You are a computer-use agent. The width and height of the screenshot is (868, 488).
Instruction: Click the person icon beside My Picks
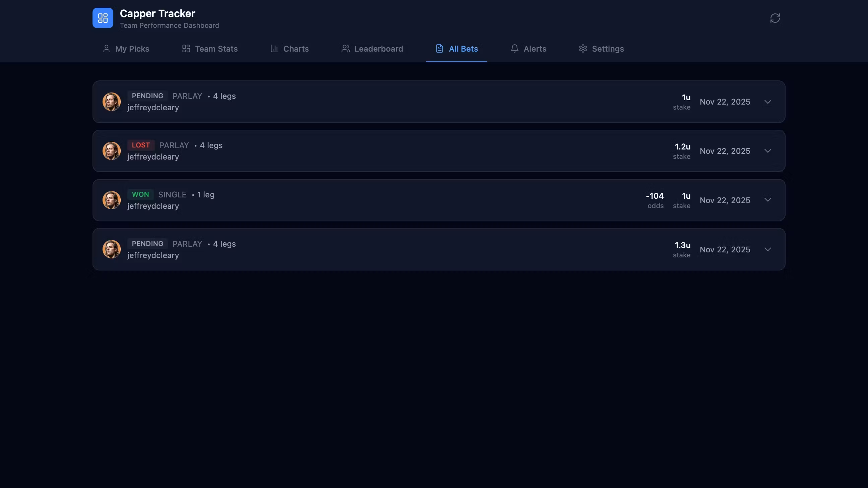[x=107, y=49]
